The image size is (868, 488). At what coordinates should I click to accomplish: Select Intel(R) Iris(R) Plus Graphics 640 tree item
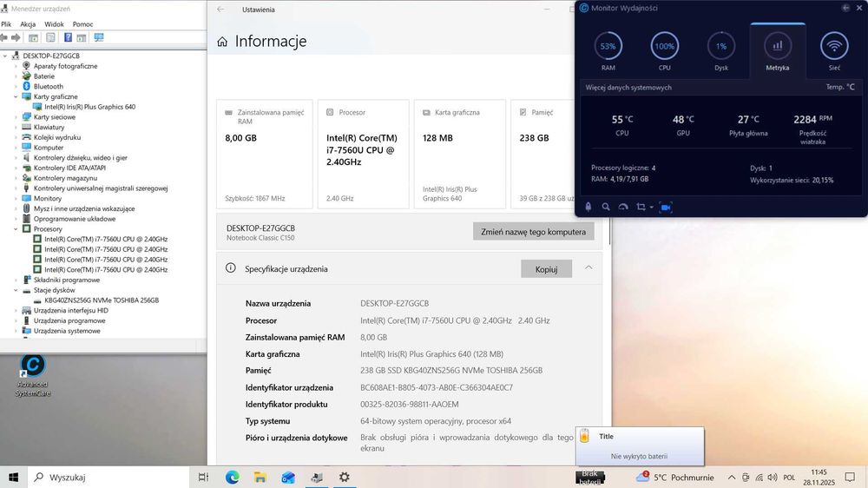(89, 107)
